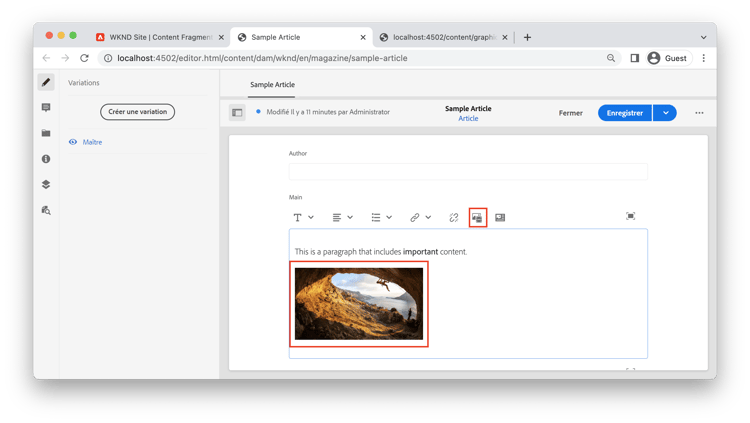
Task: Switch to the localhost:4502/content/graph tab
Action: click(x=444, y=37)
